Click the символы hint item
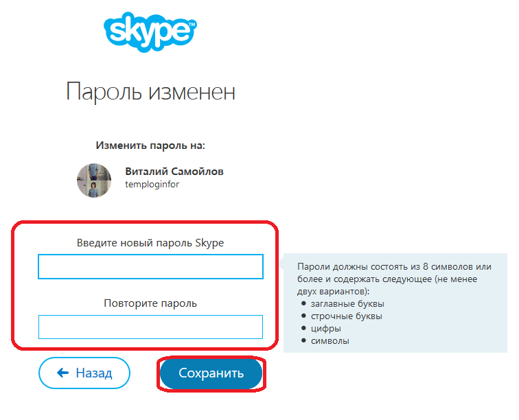The height and width of the screenshot is (420, 519). click(330, 341)
